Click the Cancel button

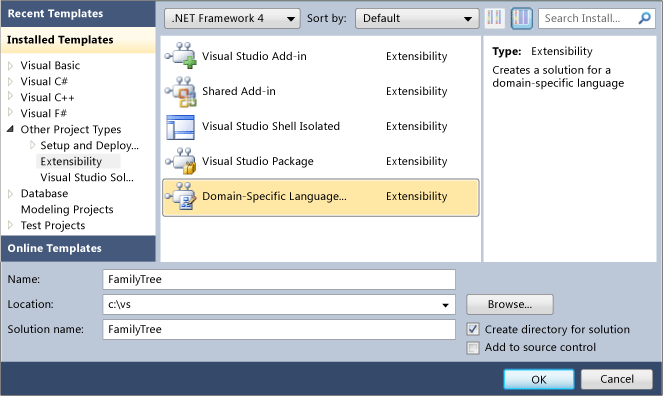[616, 379]
